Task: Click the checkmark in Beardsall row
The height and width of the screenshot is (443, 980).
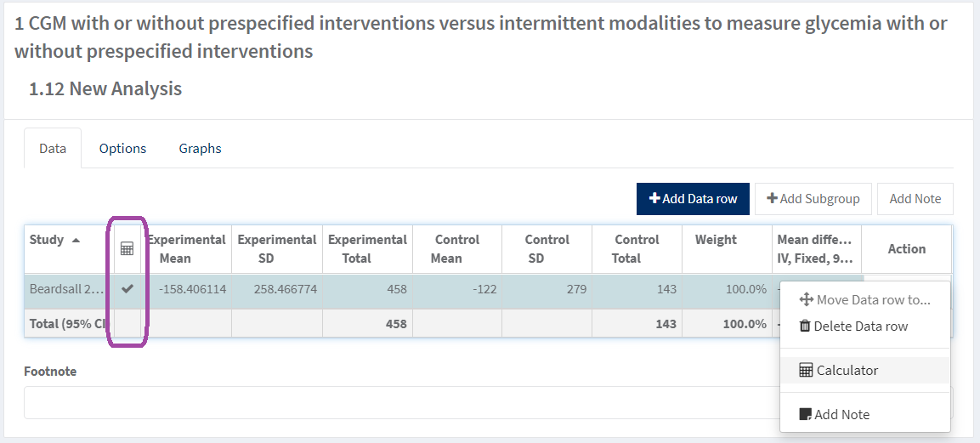Action: (x=127, y=289)
